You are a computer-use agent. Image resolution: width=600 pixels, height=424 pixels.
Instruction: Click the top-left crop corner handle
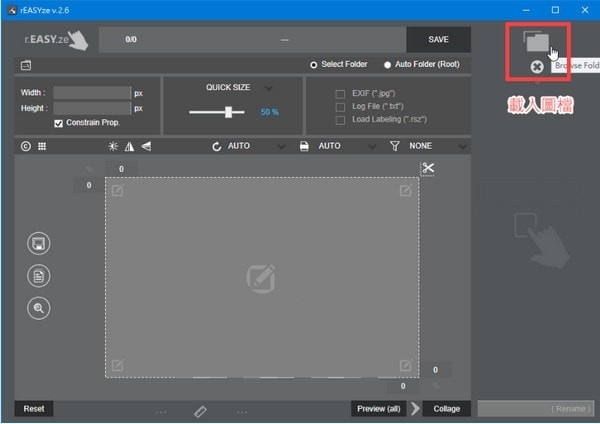point(117,190)
